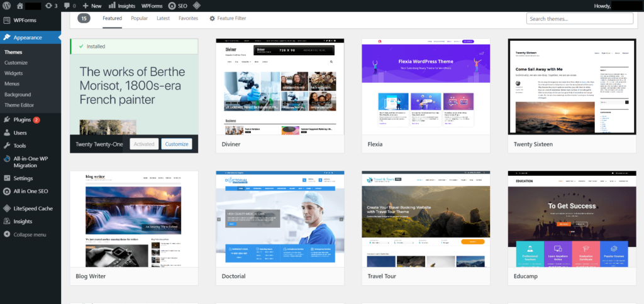
Task: Open Insights in the top admin bar
Action: (121, 6)
